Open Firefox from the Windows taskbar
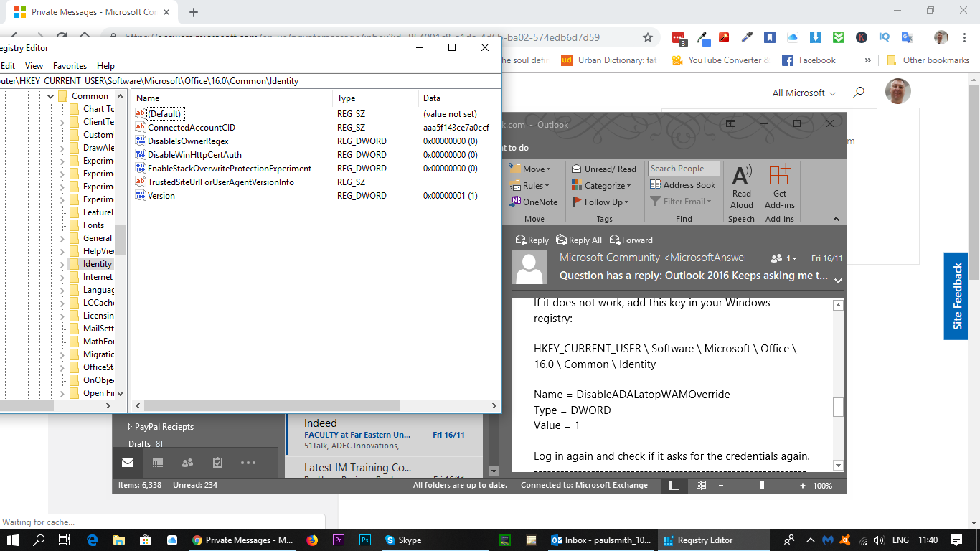 (311, 540)
